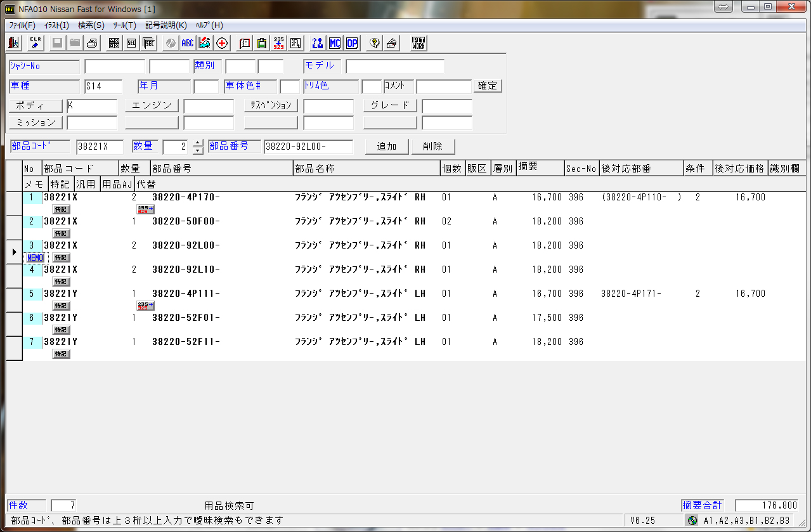
Task: Click the 17,500 price in row 6
Action: click(547, 318)
